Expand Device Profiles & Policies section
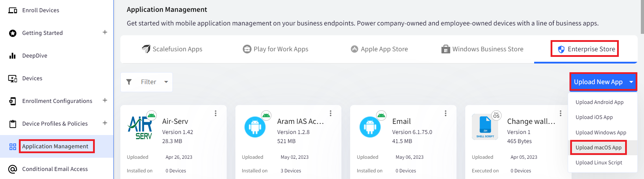 [x=105, y=123]
